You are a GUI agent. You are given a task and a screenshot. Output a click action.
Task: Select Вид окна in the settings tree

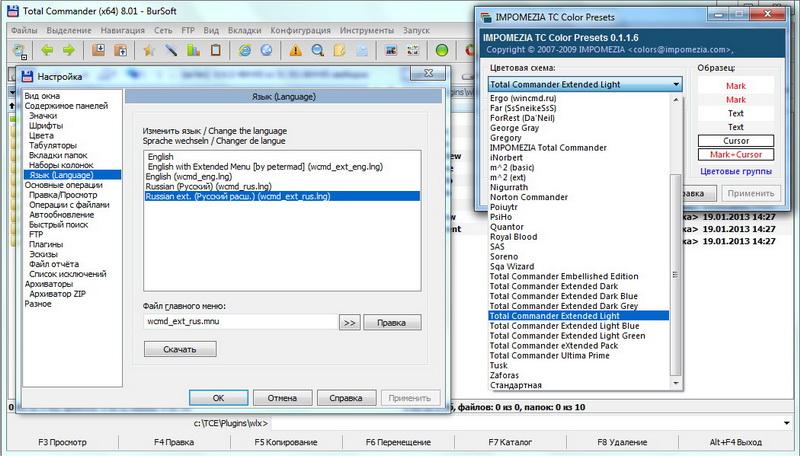pyautogui.click(x=42, y=96)
